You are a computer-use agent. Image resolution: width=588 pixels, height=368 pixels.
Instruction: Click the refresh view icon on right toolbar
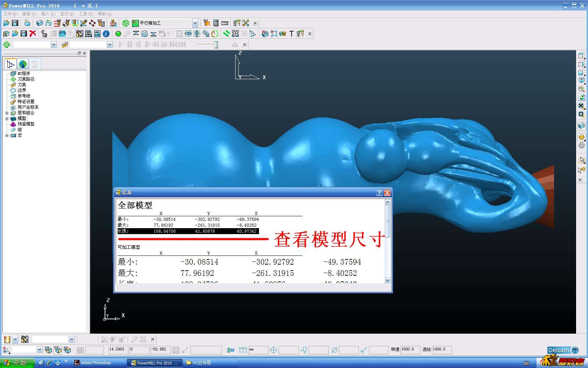point(581,97)
